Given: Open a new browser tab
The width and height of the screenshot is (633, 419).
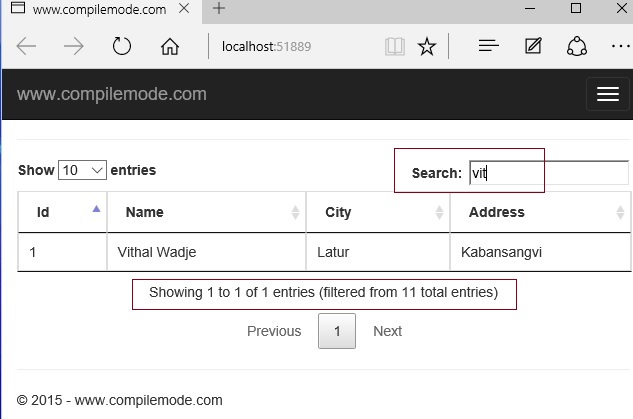Looking at the screenshot, I should 219,9.
